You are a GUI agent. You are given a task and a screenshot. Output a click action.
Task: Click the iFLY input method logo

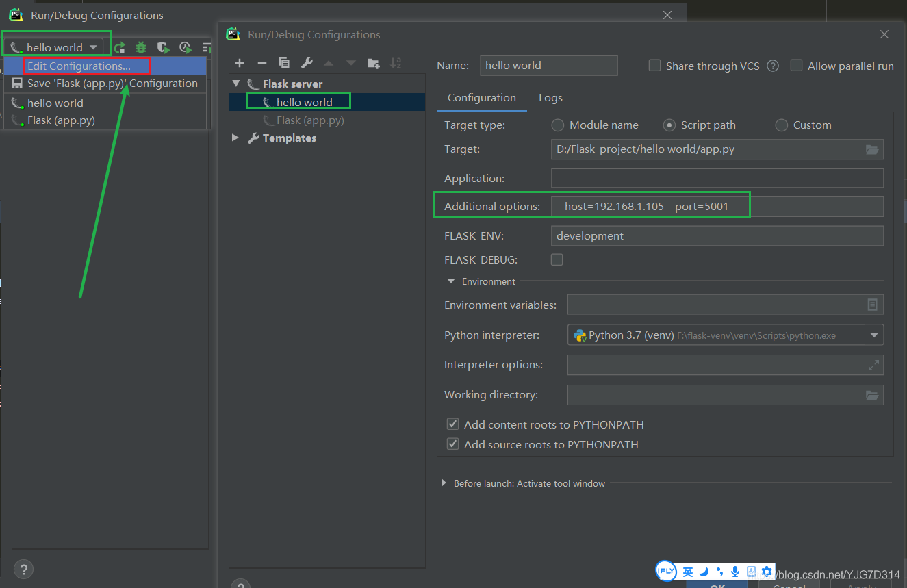pos(666,571)
